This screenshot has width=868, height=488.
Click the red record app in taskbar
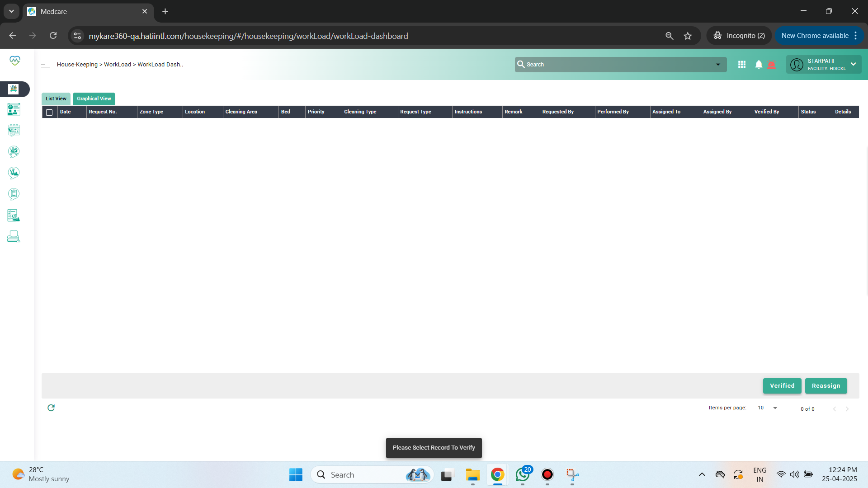click(x=547, y=474)
